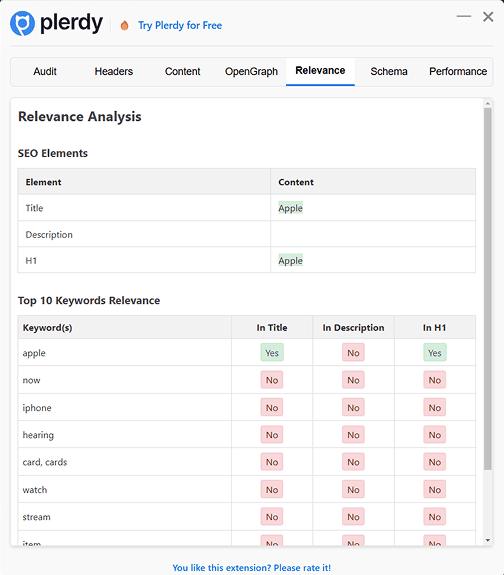
Task: Click the Description element cell
Action: [144, 234]
